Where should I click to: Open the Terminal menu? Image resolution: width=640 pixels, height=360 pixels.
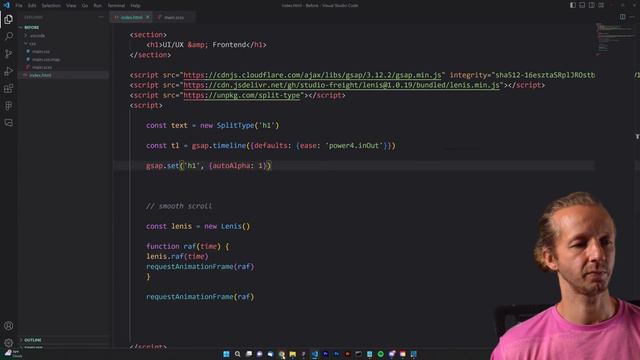(116, 6)
